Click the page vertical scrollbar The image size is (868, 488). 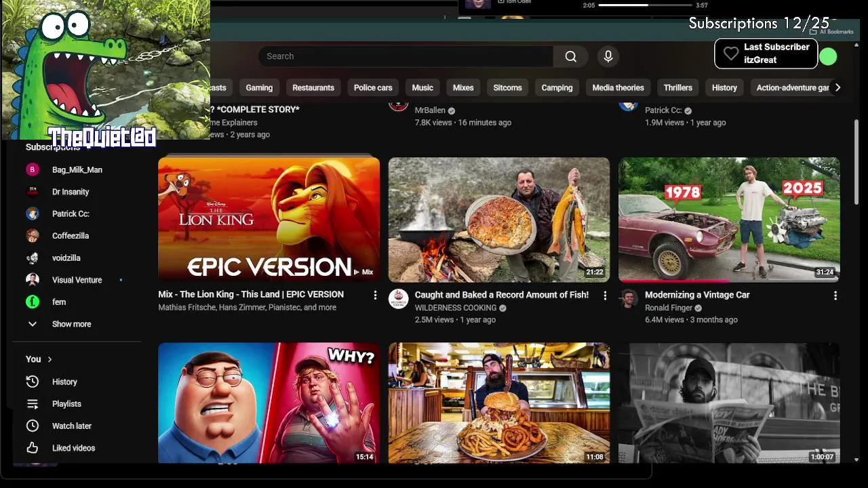(x=856, y=163)
